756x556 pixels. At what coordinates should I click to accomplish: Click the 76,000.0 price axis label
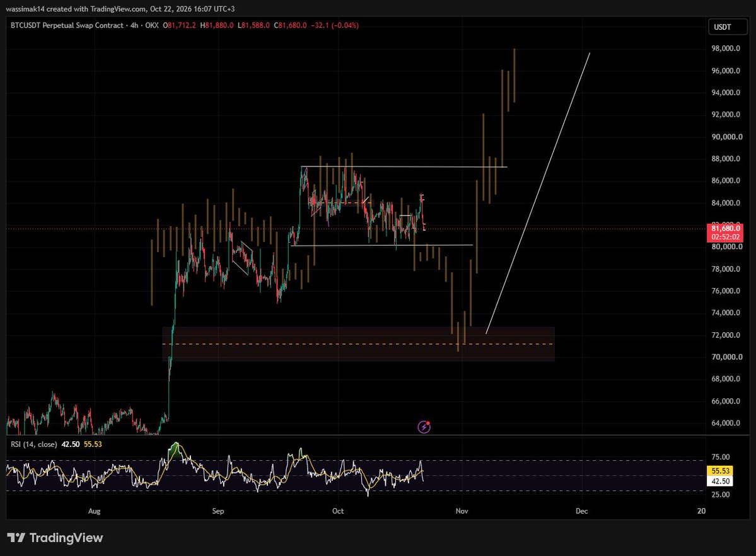[x=726, y=291]
